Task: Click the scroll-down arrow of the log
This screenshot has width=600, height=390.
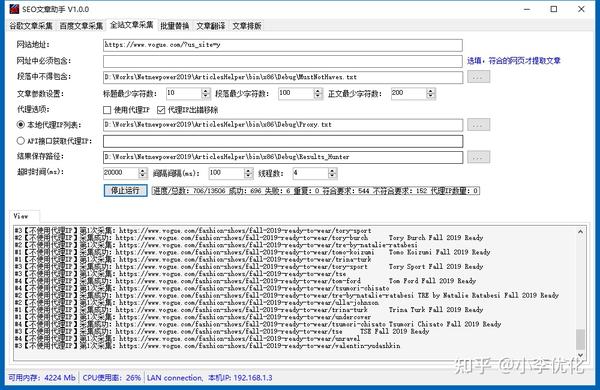Action: pyautogui.click(x=580, y=355)
